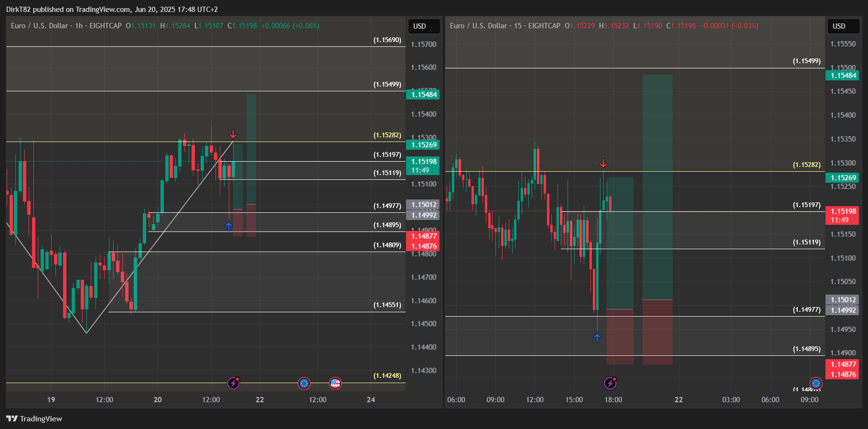Select the blue up arrow on 15-minute chart
This screenshot has height=429, width=868.
(597, 338)
